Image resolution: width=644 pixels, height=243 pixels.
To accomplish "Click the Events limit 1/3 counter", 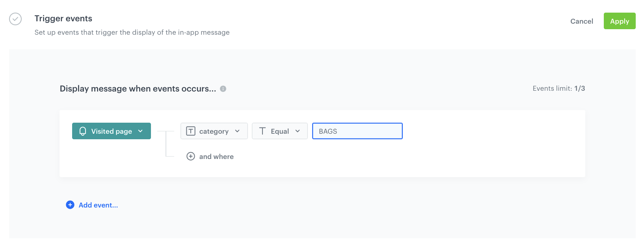I will (558, 88).
